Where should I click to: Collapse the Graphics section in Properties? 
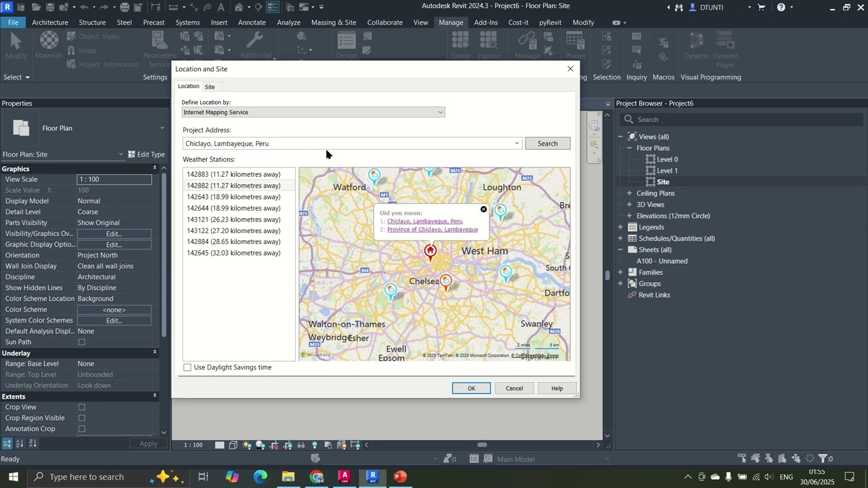point(155,168)
